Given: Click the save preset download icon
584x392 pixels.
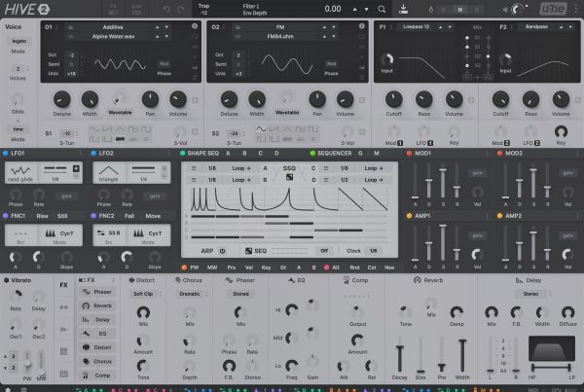Looking at the screenshot, I should (403, 9).
